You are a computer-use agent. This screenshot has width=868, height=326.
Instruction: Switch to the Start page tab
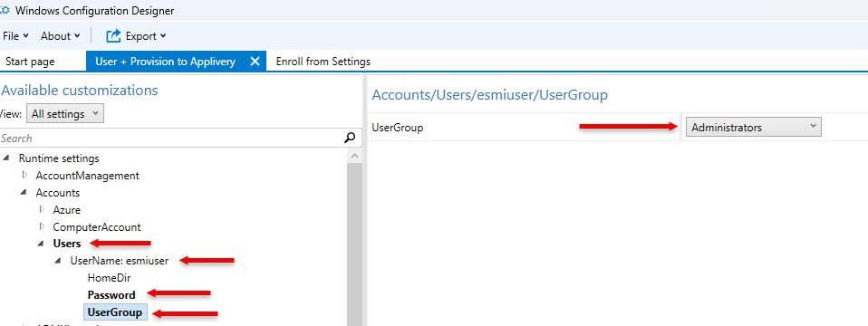30,62
